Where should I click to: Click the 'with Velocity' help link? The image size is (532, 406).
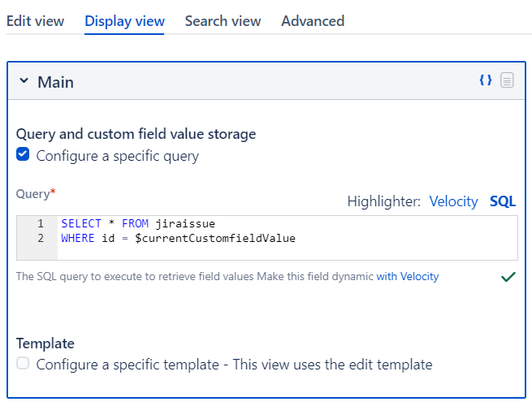pyautogui.click(x=407, y=277)
